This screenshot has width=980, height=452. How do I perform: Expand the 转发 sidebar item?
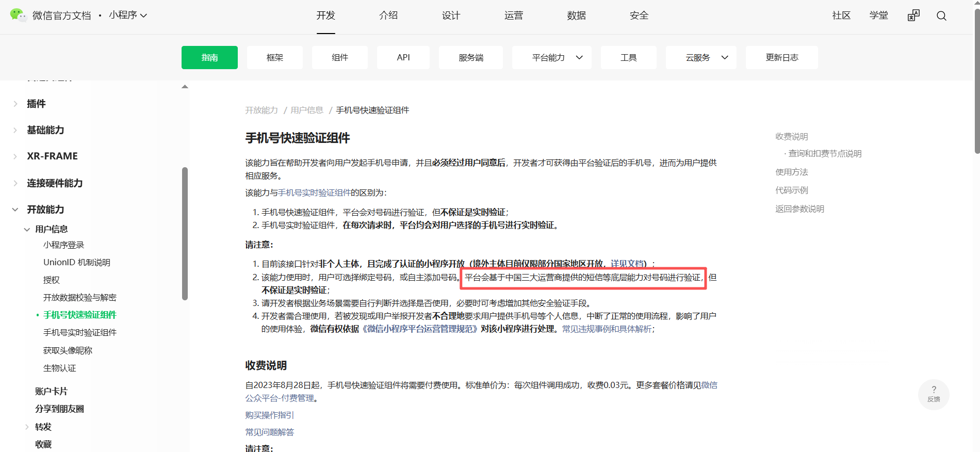point(27,427)
